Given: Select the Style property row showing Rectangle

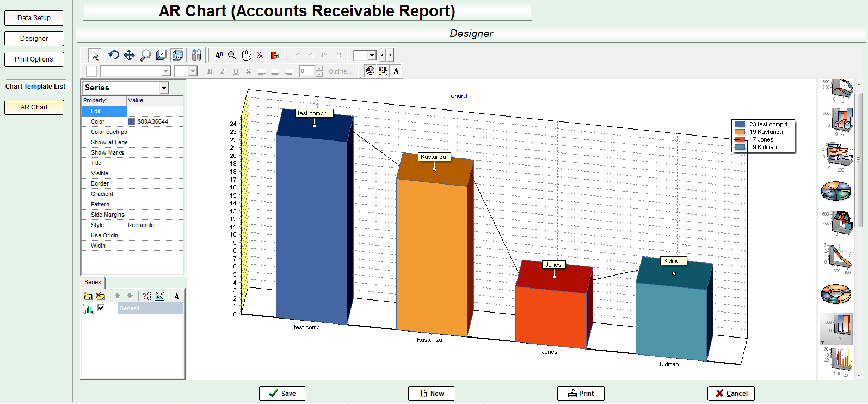Looking at the screenshot, I should 132,225.
